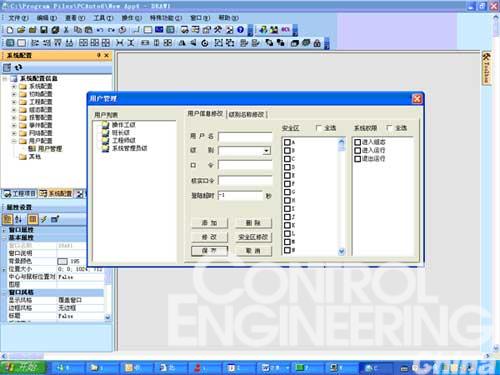Collapse the 用户配置 folder node
This screenshot has width=500, height=375.
tap(14, 141)
